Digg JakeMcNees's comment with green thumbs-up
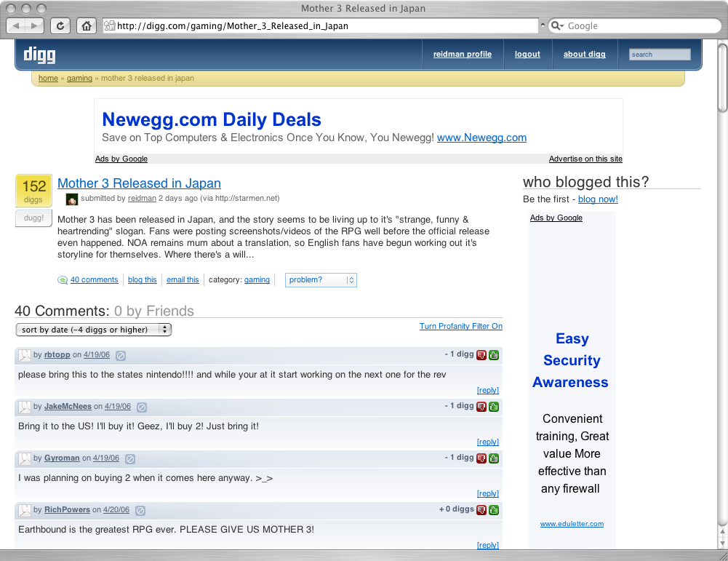The width and height of the screenshot is (728, 561). pyautogui.click(x=494, y=407)
